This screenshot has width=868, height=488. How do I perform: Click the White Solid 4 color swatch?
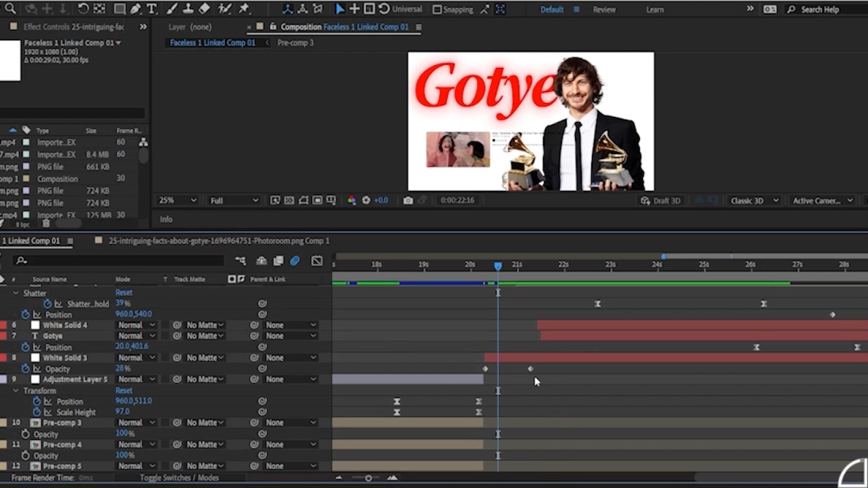point(35,325)
